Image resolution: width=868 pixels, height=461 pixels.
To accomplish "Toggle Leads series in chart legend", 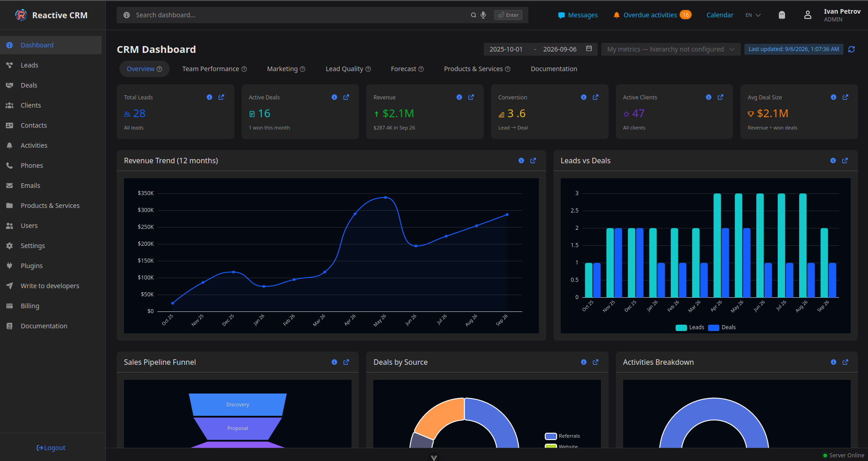I will (x=690, y=327).
